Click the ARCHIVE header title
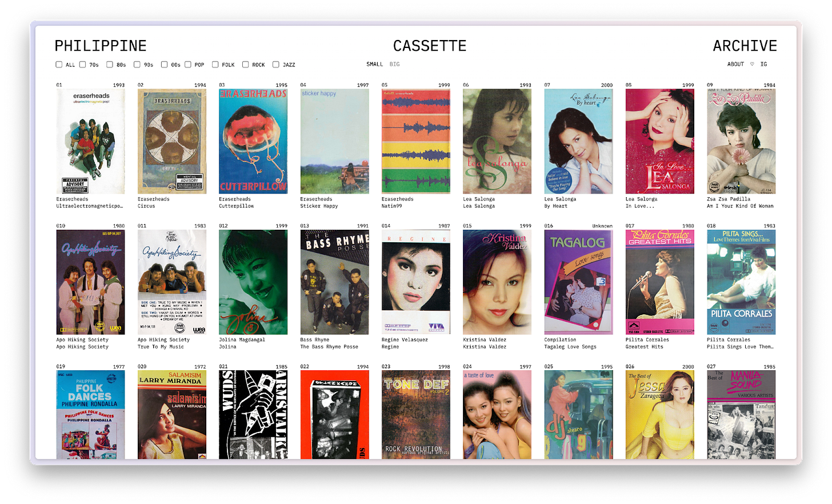832x504 pixels. point(745,46)
